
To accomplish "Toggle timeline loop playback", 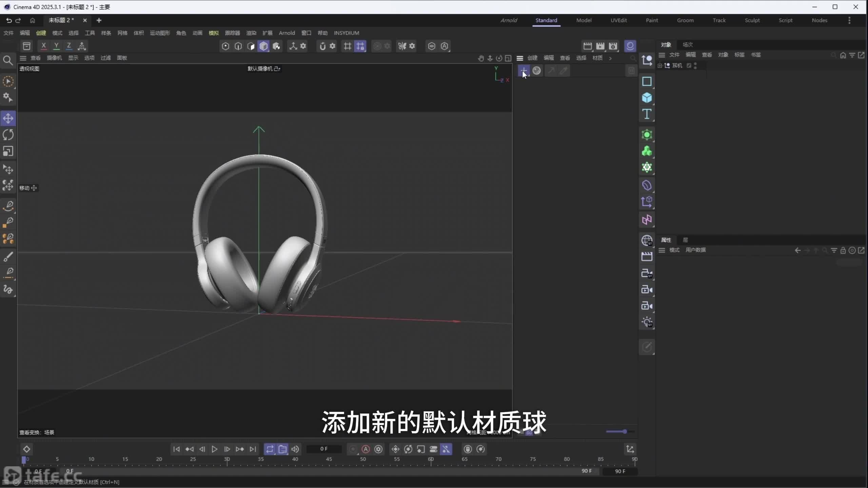I will tap(270, 449).
